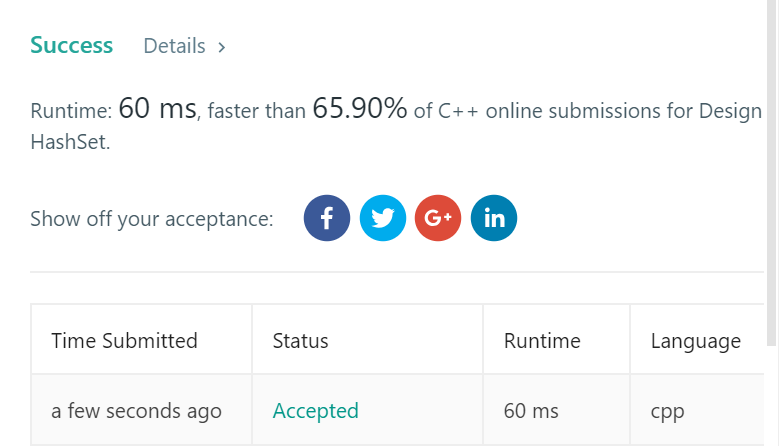Image resolution: width=779 pixels, height=446 pixels.
Task: Click the Success heading
Action: pos(72,45)
